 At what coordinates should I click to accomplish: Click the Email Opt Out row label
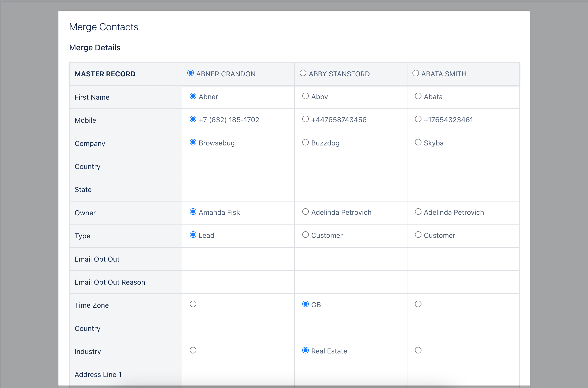coord(97,259)
